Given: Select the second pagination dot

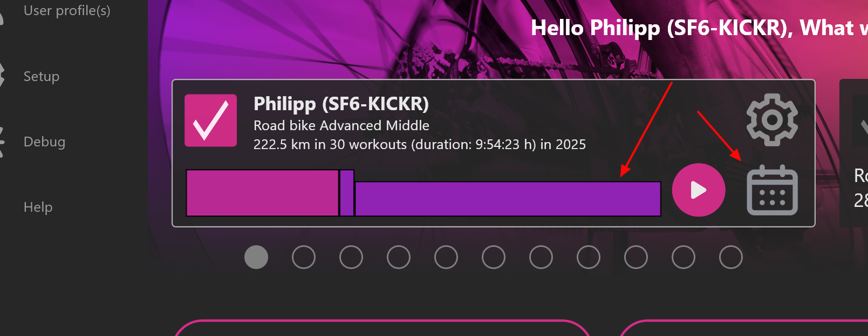Looking at the screenshot, I should 304,257.
